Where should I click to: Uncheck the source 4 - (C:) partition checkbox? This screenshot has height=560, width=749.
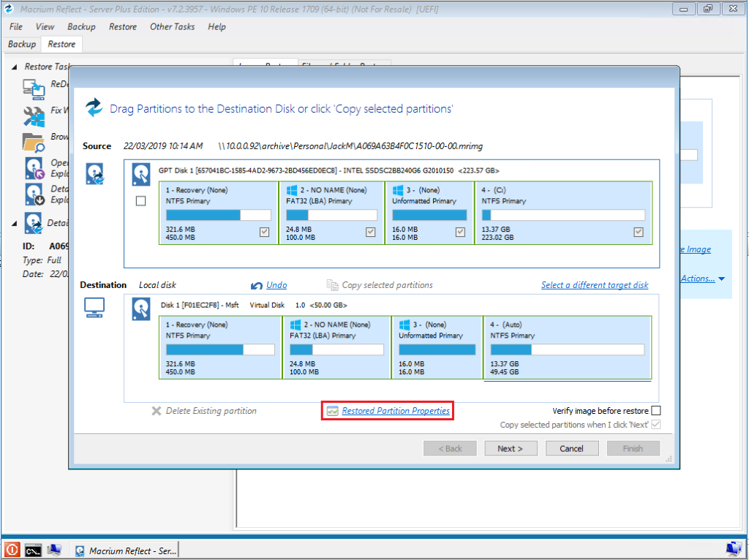coord(639,232)
